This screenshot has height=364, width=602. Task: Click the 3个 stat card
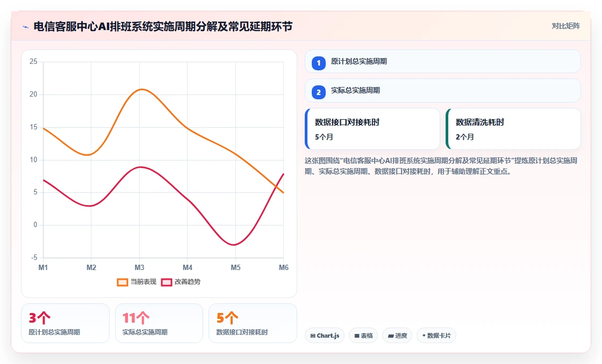tap(65, 323)
